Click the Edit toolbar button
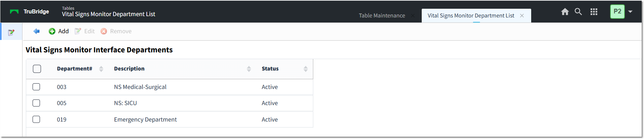 pyautogui.click(x=85, y=31)
